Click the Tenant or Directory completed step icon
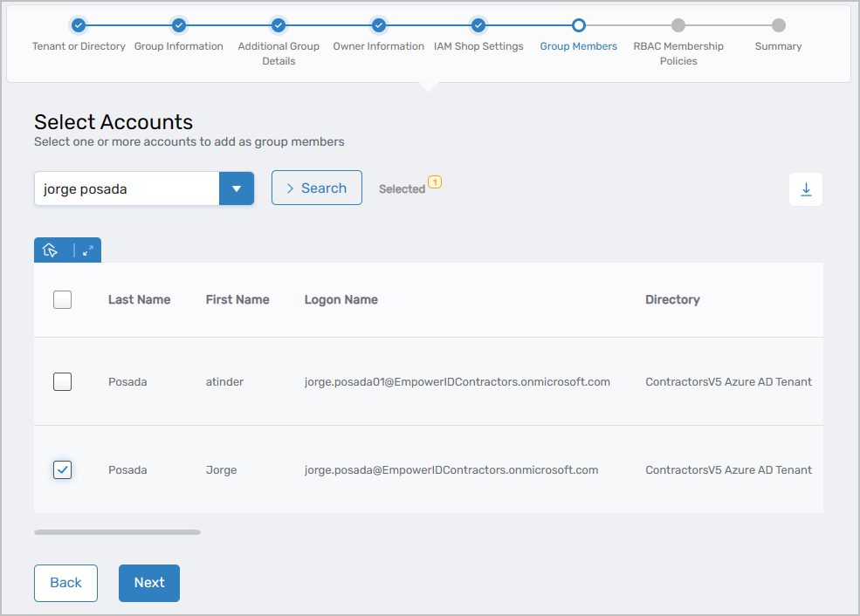The height and width of the screenshot is (616, 860). 79,26
